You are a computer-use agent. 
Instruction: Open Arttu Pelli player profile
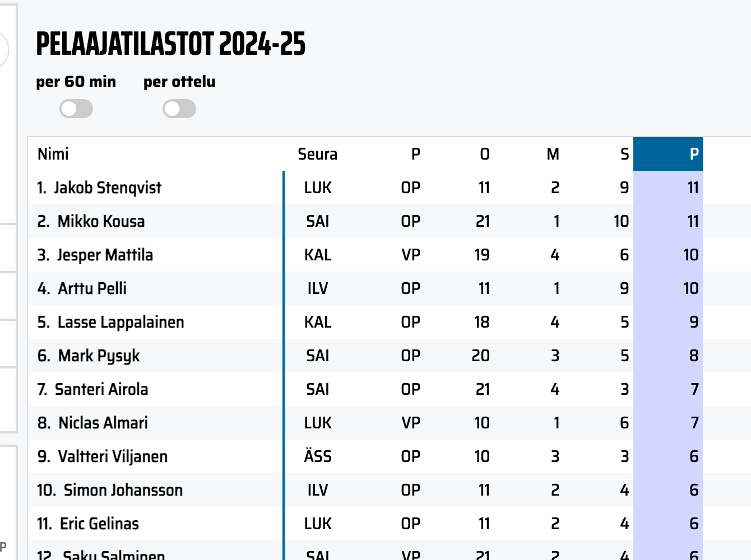(92, 288)
